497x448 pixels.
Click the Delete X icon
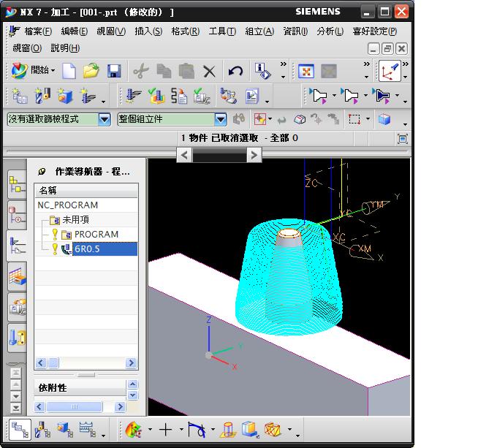[x=209, y=72]
